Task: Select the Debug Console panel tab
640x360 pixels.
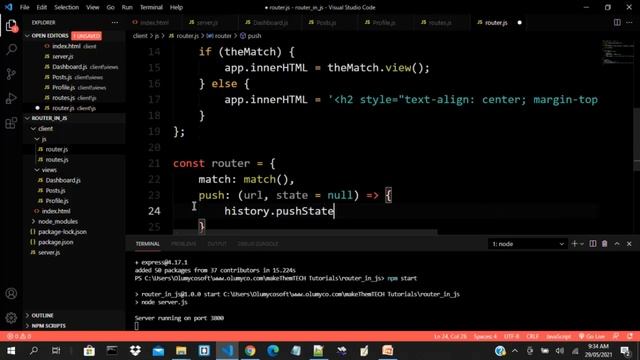Action: point(258,244)
